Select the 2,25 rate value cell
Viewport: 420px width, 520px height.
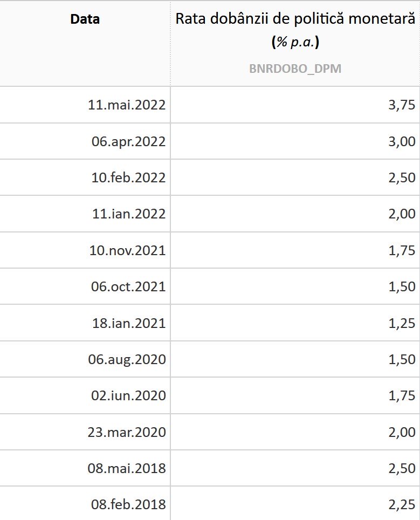pyautogui.click(x=402, y=504)
